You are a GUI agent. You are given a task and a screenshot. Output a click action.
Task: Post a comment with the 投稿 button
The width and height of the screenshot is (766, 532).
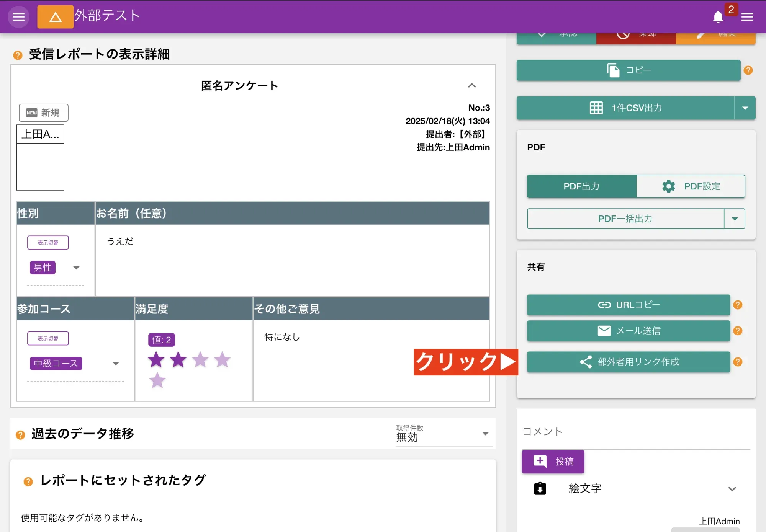(x=553, y=462)
